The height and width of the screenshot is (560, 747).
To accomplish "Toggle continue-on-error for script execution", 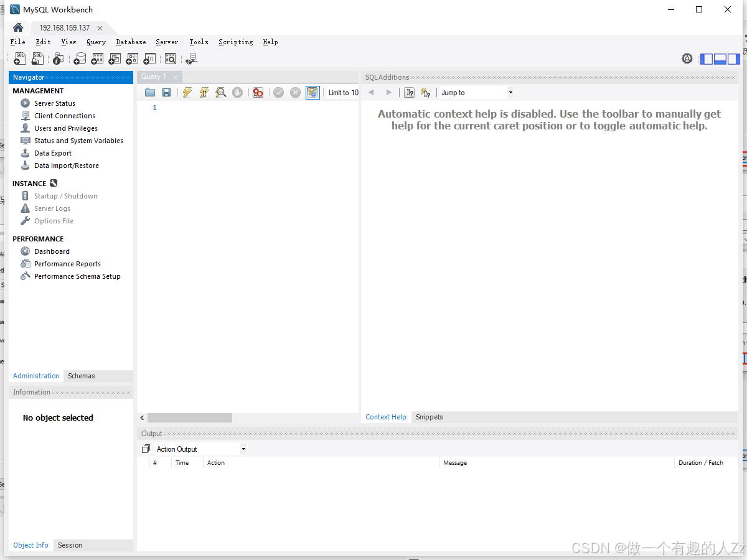I will point(258,93).
